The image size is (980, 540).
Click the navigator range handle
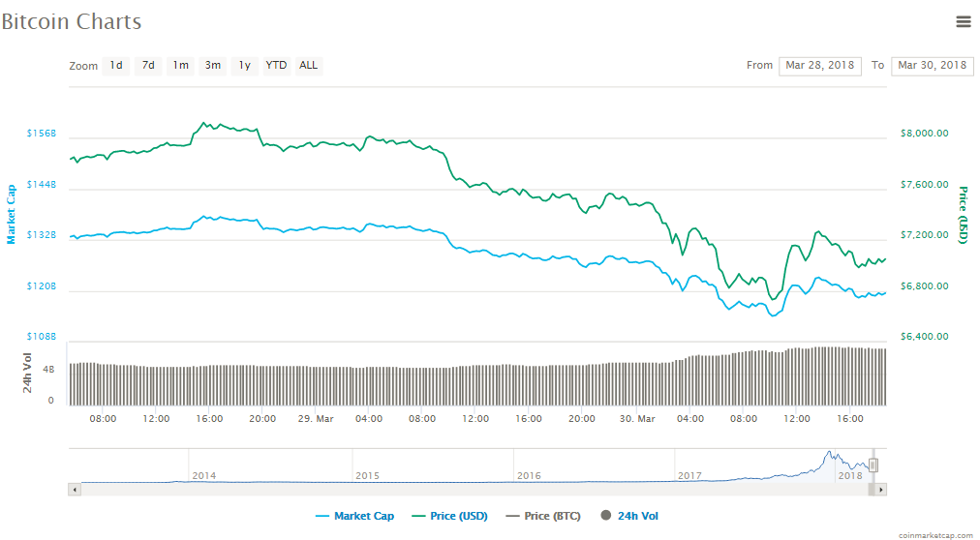click(x=873, y=465)
